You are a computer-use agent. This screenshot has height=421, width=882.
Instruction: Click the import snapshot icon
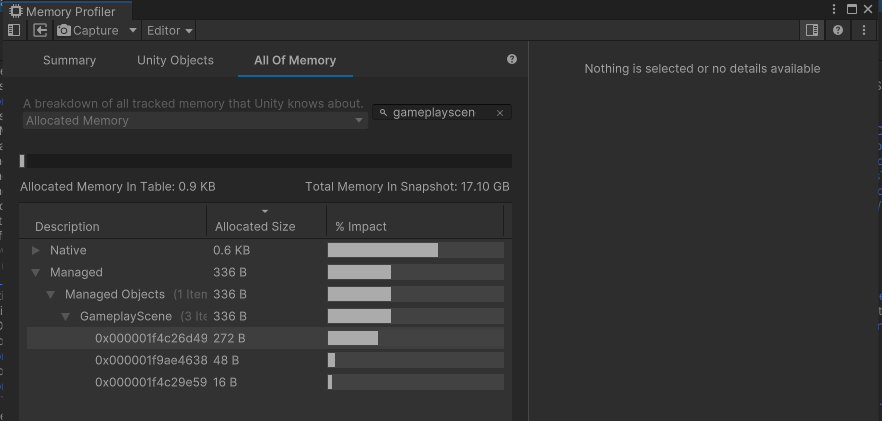pos(41,30)
